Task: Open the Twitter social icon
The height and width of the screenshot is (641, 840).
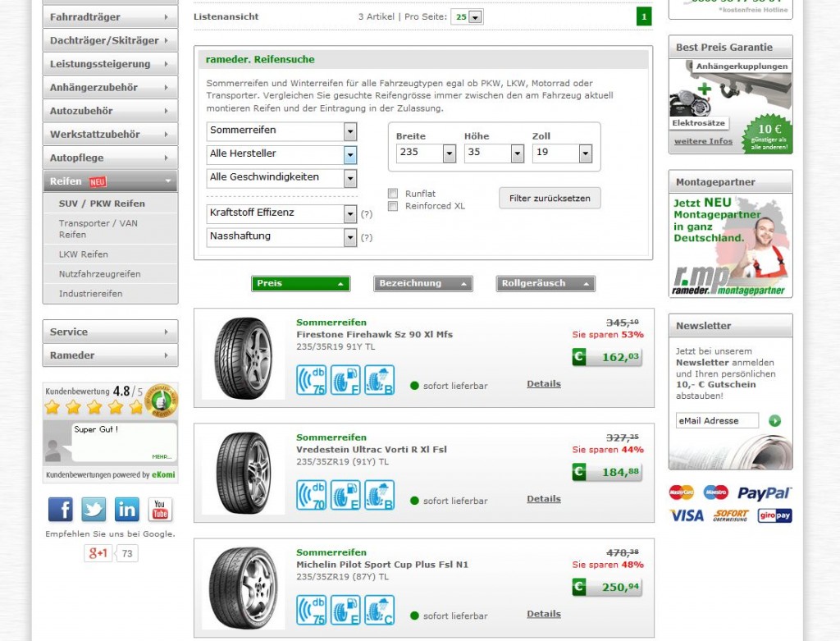Action: pos(94,509)
